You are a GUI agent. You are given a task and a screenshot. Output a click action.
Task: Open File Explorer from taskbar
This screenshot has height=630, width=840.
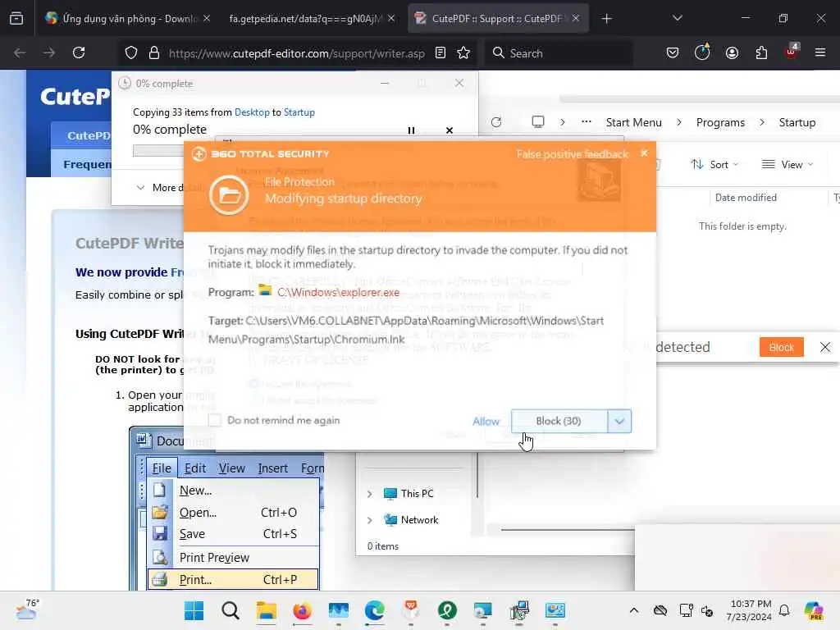pyautogui.click(x=267, y=610)
